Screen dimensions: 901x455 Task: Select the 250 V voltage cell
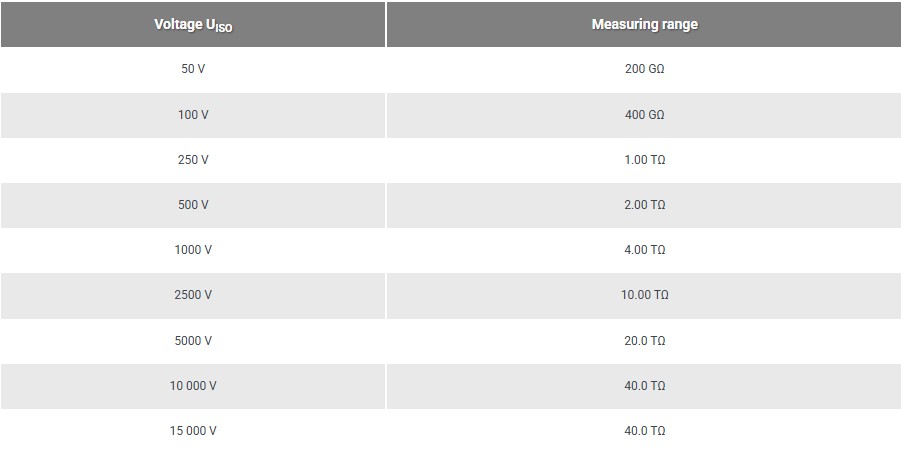pos(193,160)
